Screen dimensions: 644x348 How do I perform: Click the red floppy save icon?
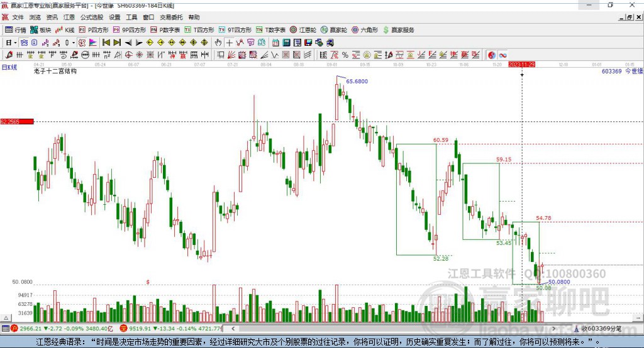click(308, 43)
